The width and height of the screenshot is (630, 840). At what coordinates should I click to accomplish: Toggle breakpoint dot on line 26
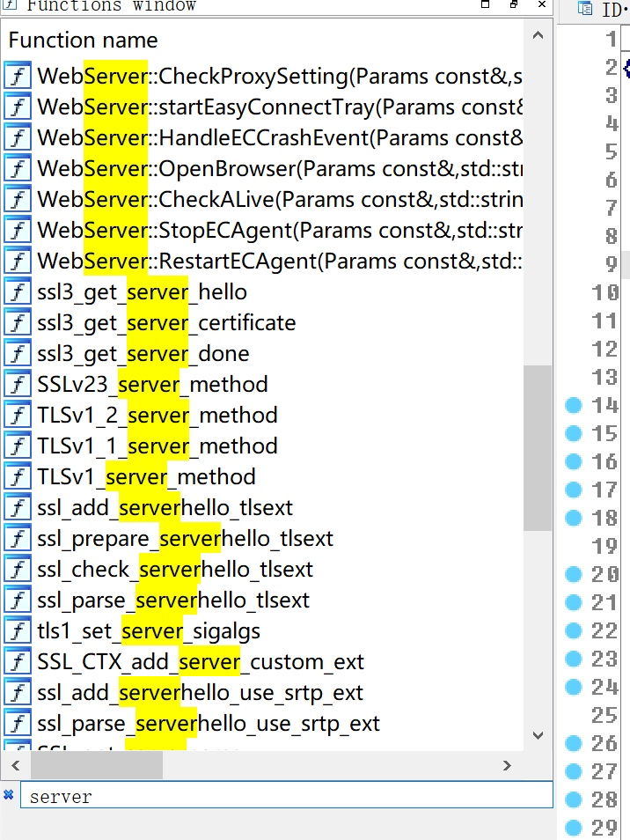point(574,743)
